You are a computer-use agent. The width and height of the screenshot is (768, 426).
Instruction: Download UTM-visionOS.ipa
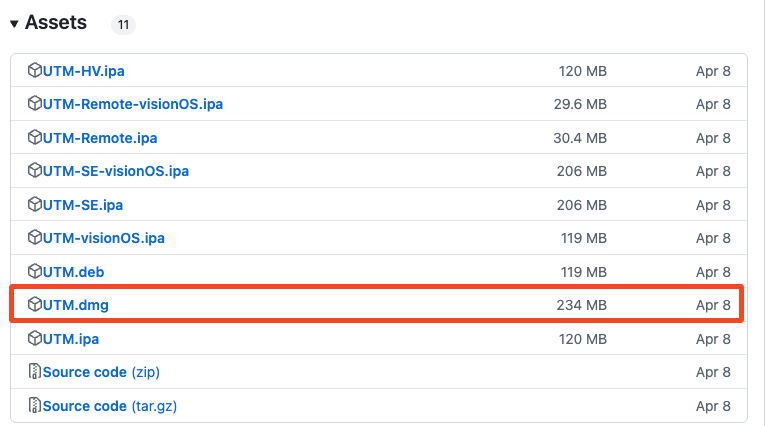click(103, 238)
